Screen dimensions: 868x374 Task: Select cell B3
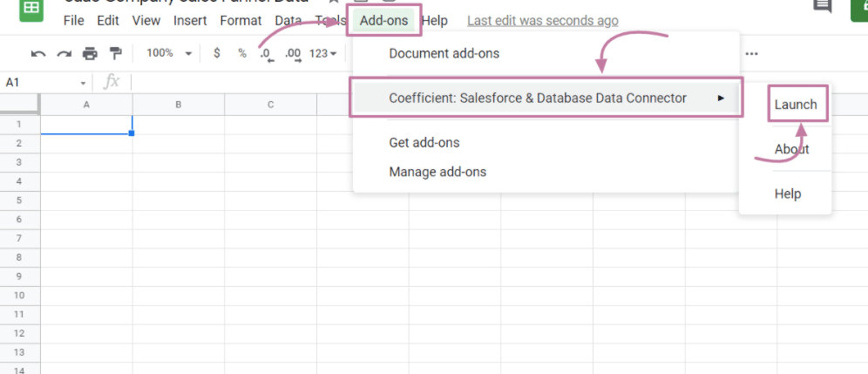pos(179,162)
